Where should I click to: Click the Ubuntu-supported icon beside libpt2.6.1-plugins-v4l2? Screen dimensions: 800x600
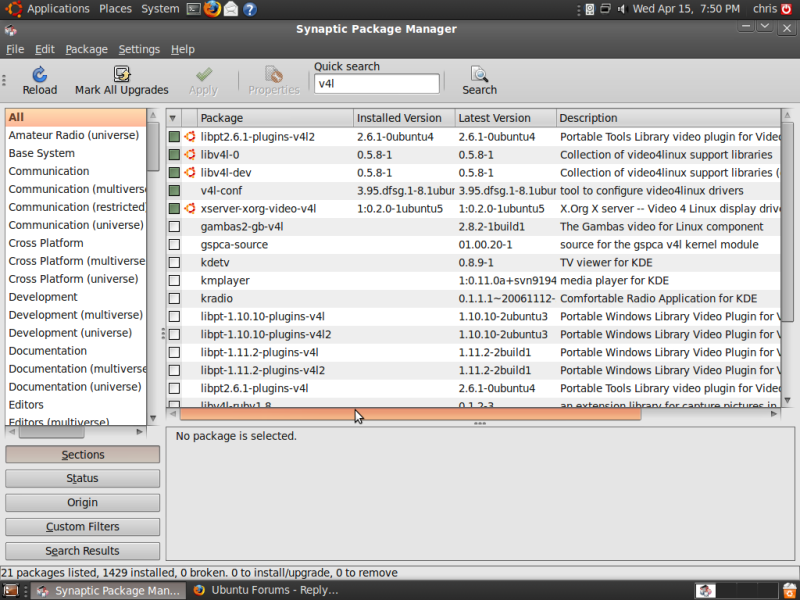tap(190, 136)
